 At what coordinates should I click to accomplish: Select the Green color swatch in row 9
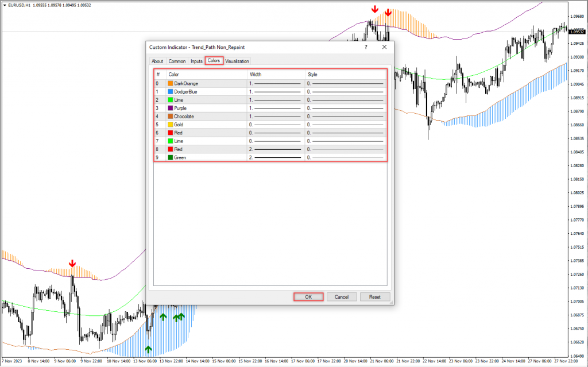point(171,157)
